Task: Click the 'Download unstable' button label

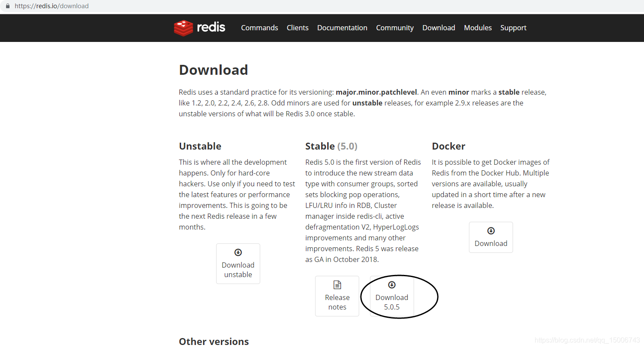Action: 238,270
